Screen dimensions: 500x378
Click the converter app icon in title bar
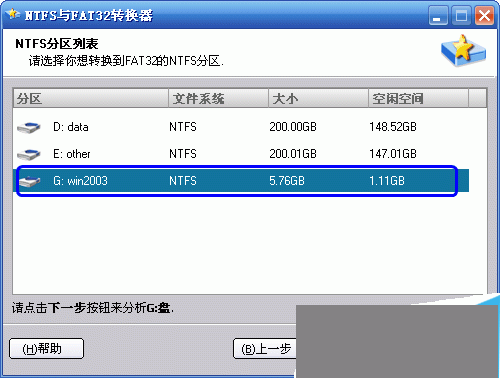13,15
